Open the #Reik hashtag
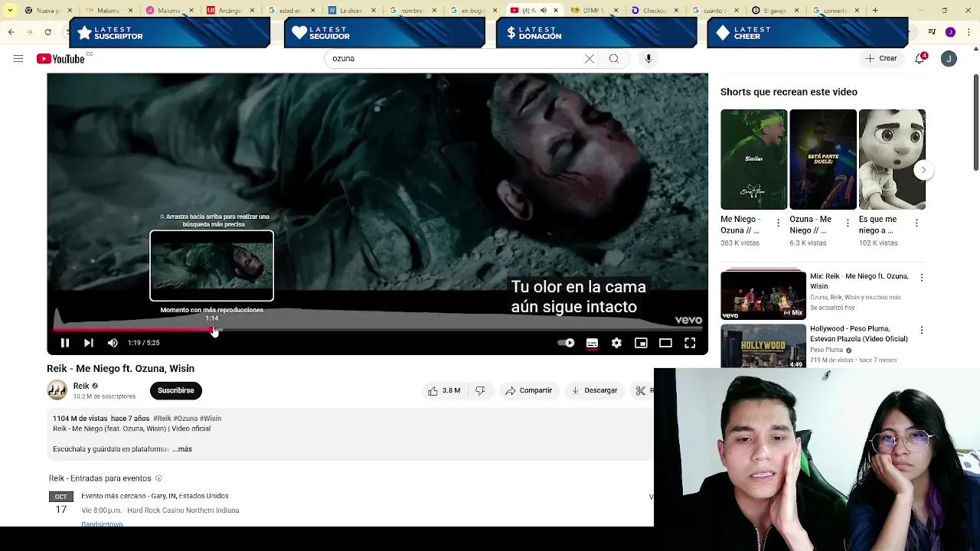The image size is (980, 551). point(162,419)
